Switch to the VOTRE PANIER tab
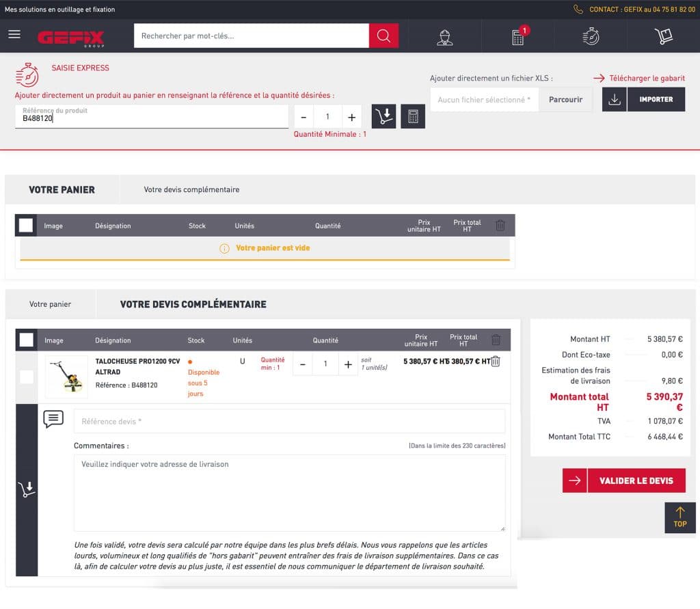700x609 pixels. click(x=62, y=190)
